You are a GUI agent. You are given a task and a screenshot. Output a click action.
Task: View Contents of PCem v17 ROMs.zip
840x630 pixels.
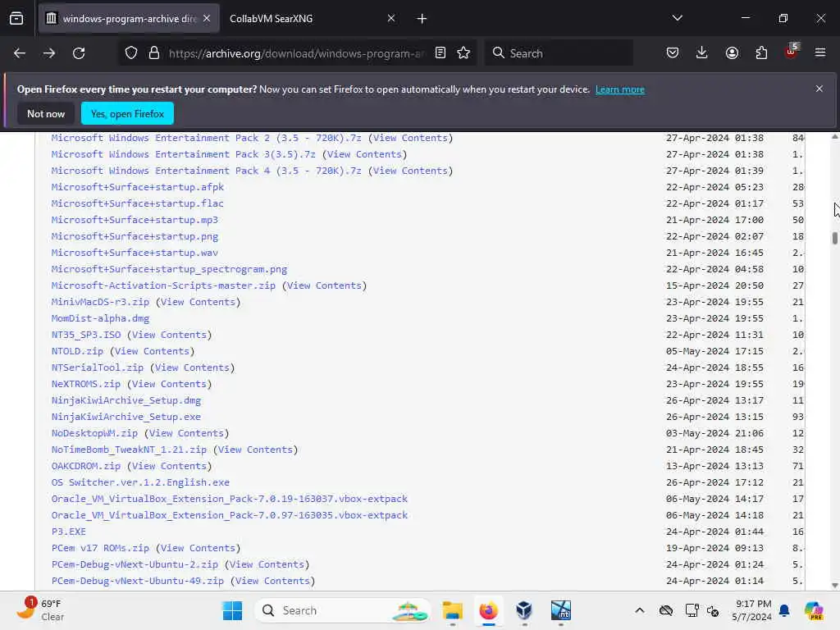199,548
